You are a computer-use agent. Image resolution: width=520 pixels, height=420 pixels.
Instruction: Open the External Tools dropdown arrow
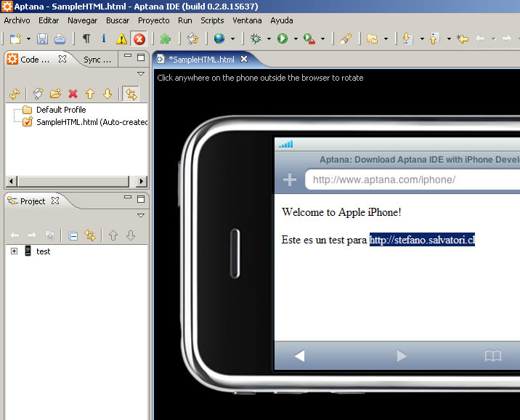322,39
